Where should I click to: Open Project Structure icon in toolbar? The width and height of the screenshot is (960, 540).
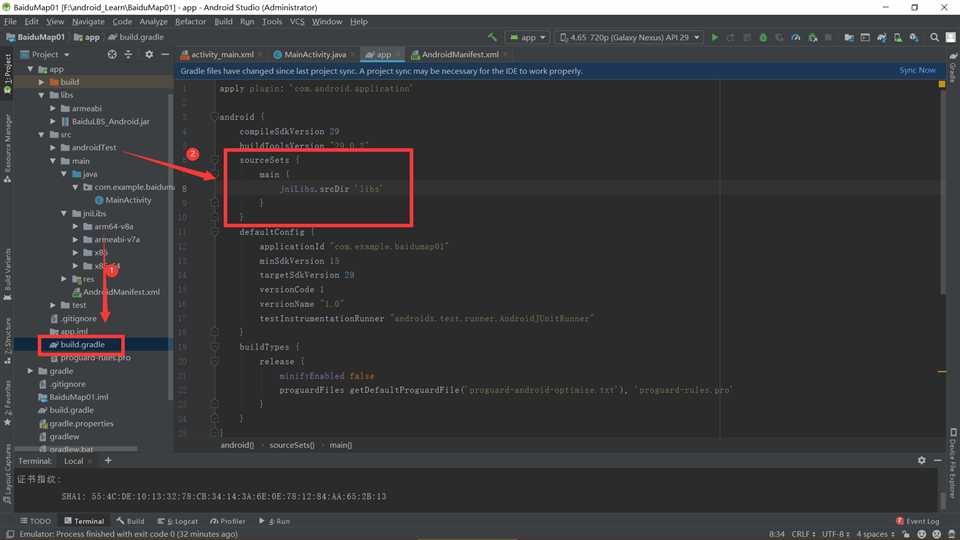pos(849,37)
